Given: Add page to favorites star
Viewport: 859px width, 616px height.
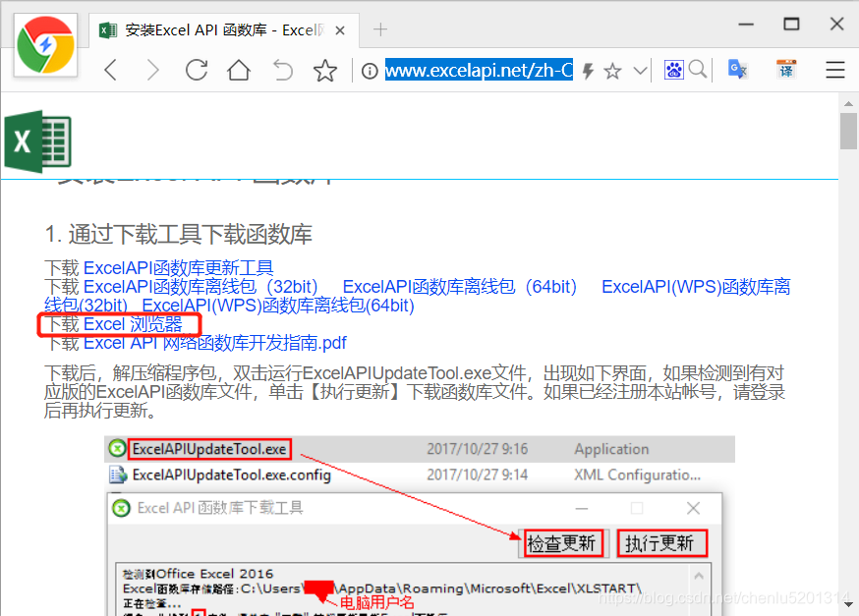Looking at the screenshot, I should pyautogui.click(x=325, y=71).
